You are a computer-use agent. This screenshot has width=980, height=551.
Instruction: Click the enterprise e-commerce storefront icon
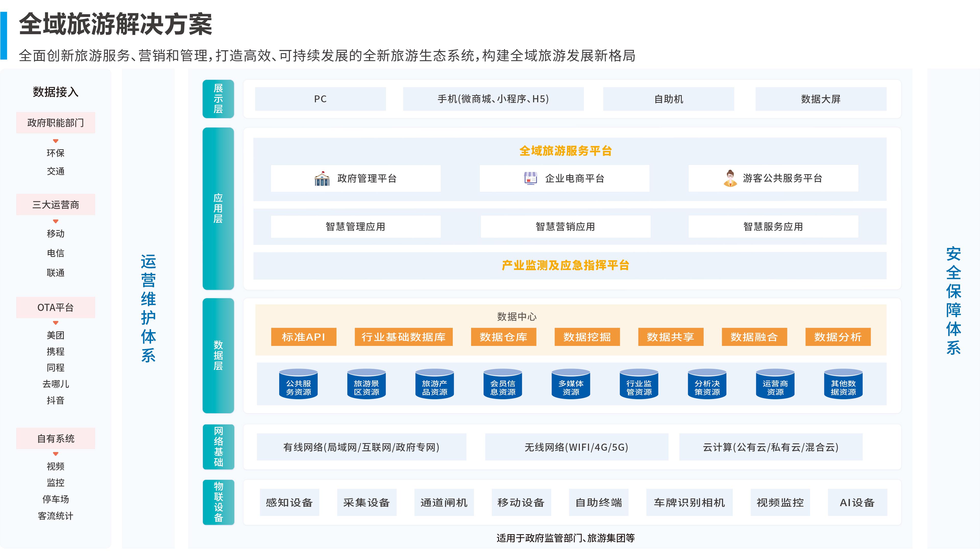tap(530, 178)
